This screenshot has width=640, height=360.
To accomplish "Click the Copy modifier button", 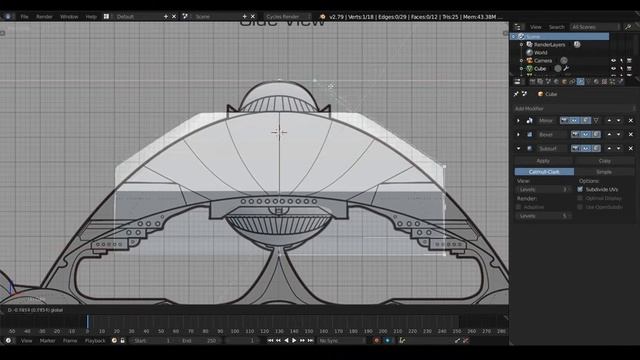I will click(x=604, y=161).
